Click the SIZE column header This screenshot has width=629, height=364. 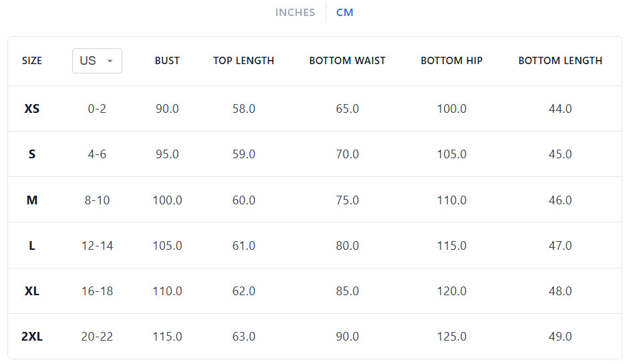pos(32,61)
